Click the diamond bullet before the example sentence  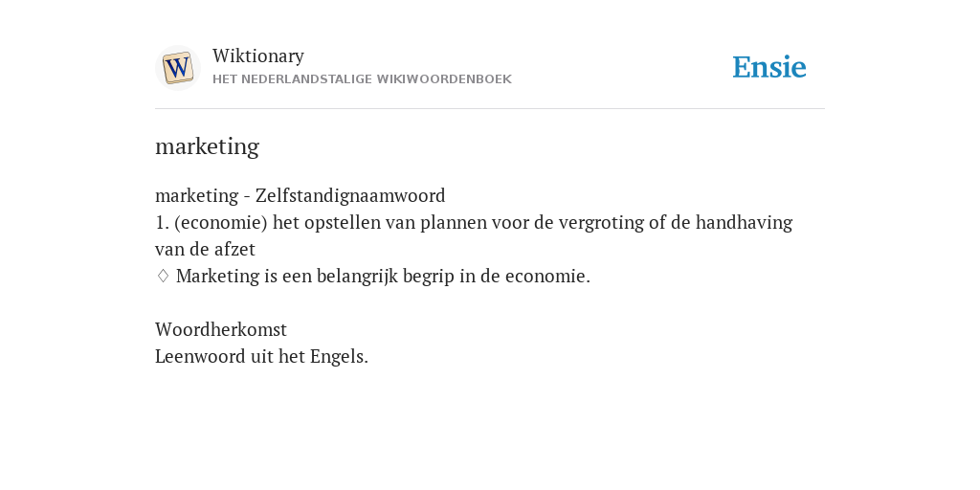pyautogui.click(x=163, y=276)
